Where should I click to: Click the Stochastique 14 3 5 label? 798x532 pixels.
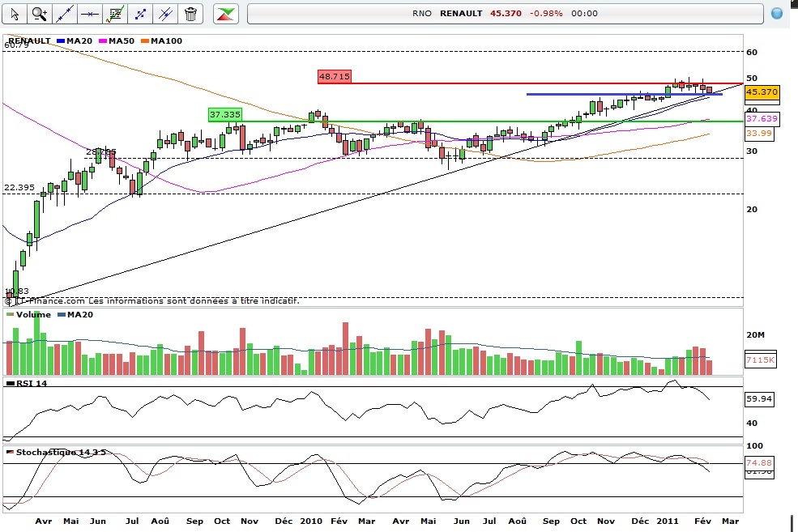(61, 452)
